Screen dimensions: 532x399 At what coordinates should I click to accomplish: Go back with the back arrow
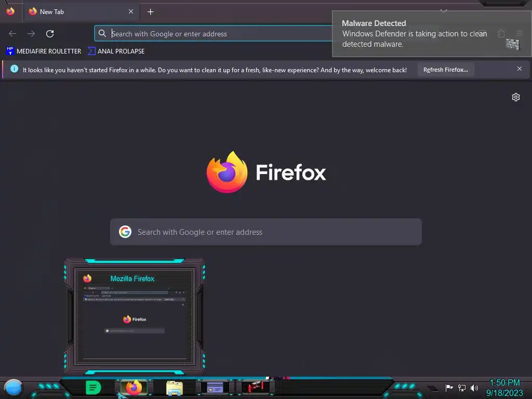click(12, 34)
